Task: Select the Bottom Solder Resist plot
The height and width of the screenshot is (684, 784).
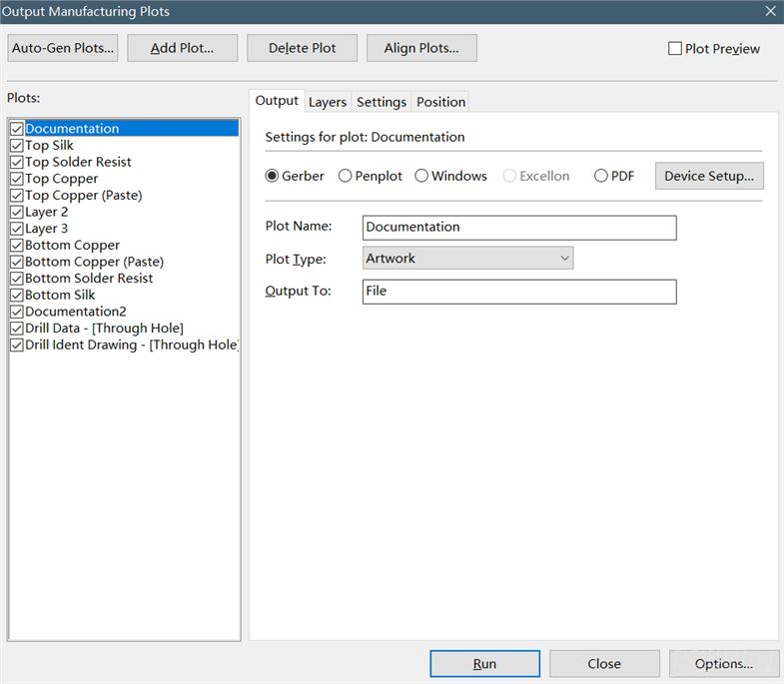Action: [x=89, y=279]
